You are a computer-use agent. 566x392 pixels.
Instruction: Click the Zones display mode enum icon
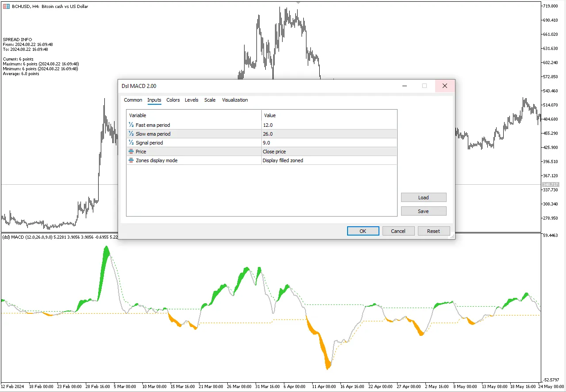[x=131, y=160]
